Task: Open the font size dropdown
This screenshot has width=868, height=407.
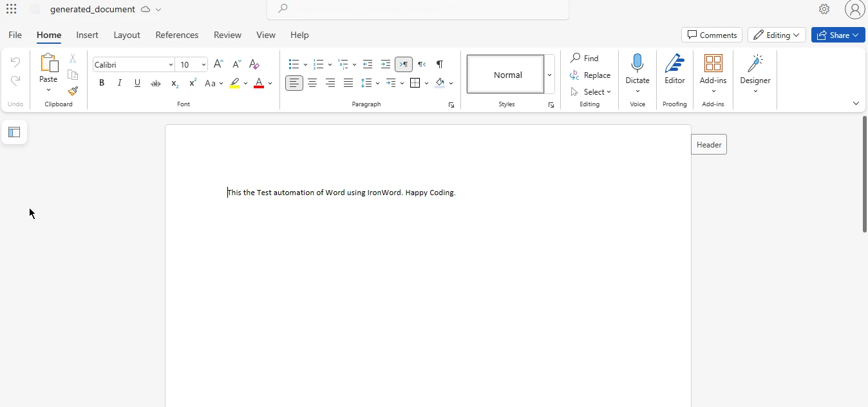Action: click(x=203, y=64)
